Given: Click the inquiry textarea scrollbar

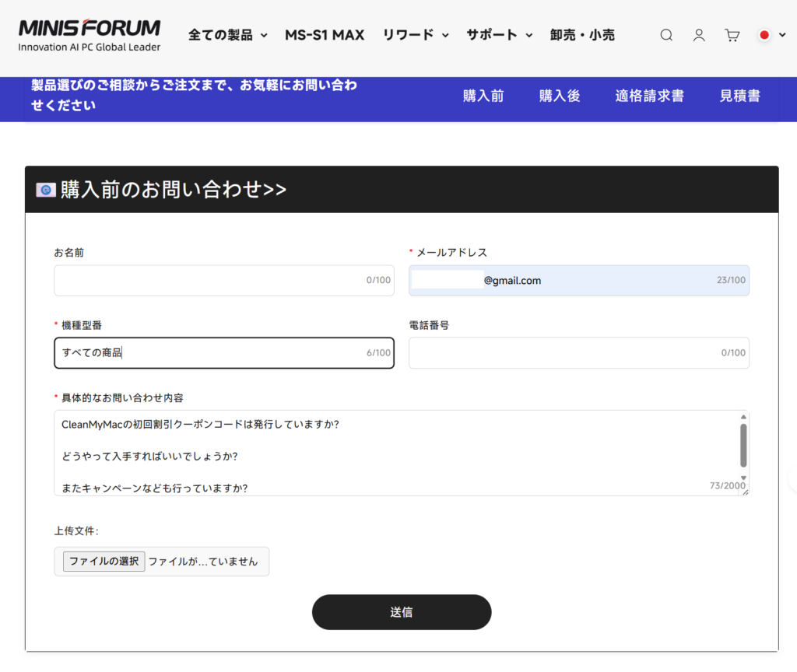Looking at the screenshot, I should coord(743,446).
